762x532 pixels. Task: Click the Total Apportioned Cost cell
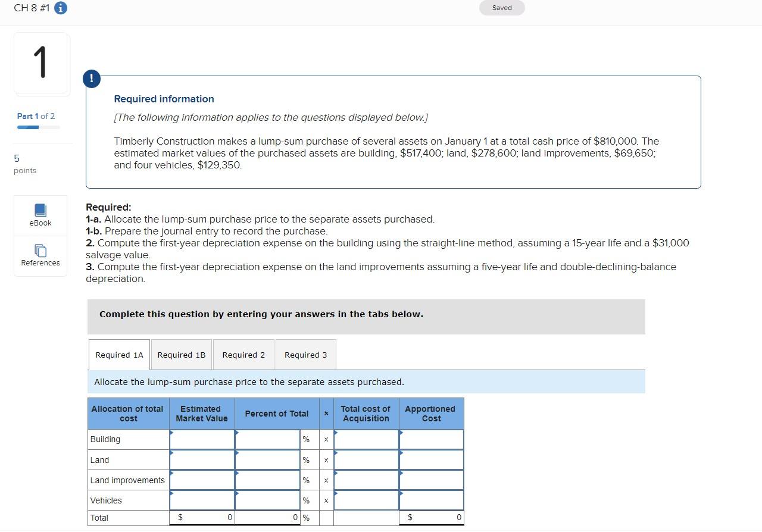click(432, 518)
